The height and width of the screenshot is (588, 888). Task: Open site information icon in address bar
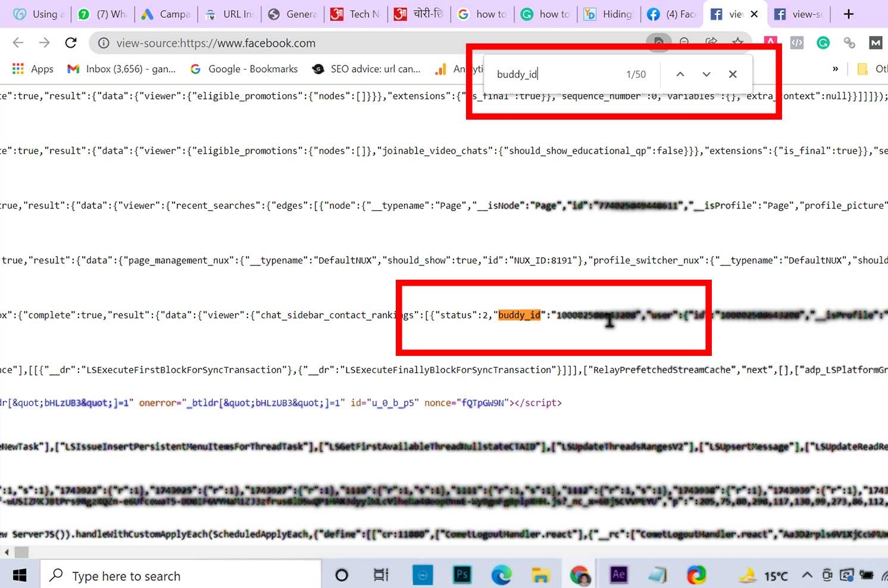coord(104,43)
